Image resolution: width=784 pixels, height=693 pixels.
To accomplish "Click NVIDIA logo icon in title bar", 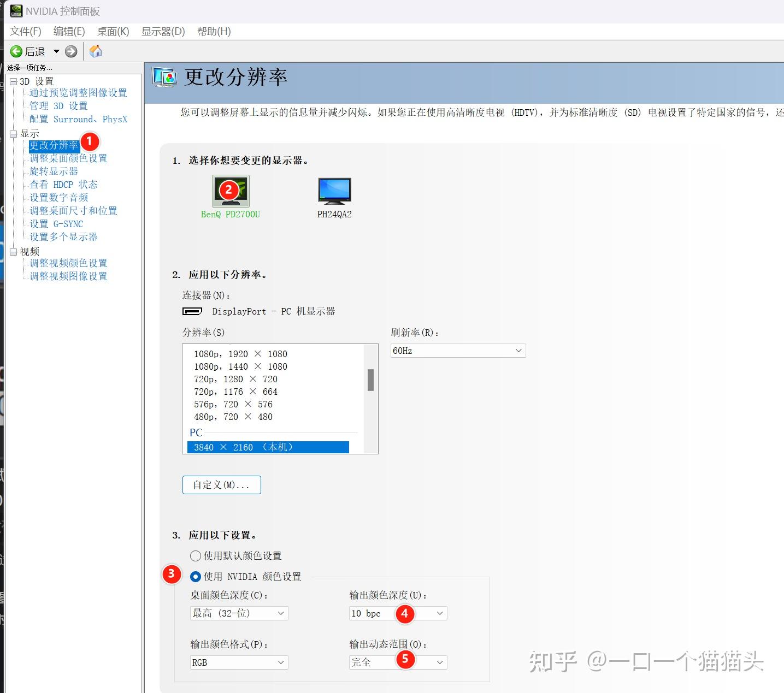I will pyautogui.click(x=15, y=11).
